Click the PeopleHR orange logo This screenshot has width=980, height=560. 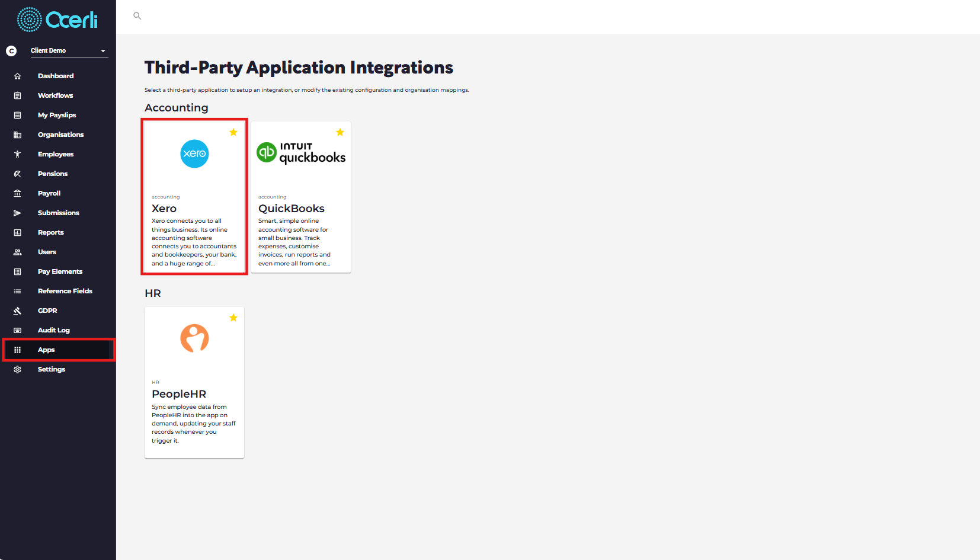click(194, 338)
